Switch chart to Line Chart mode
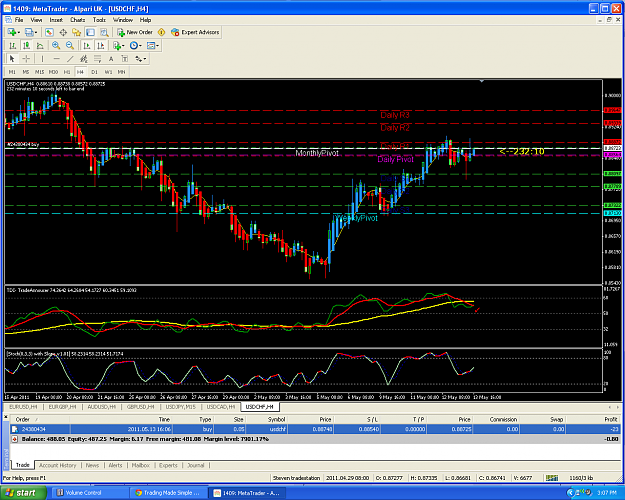625x500 pixels. (x=40, y=45)
